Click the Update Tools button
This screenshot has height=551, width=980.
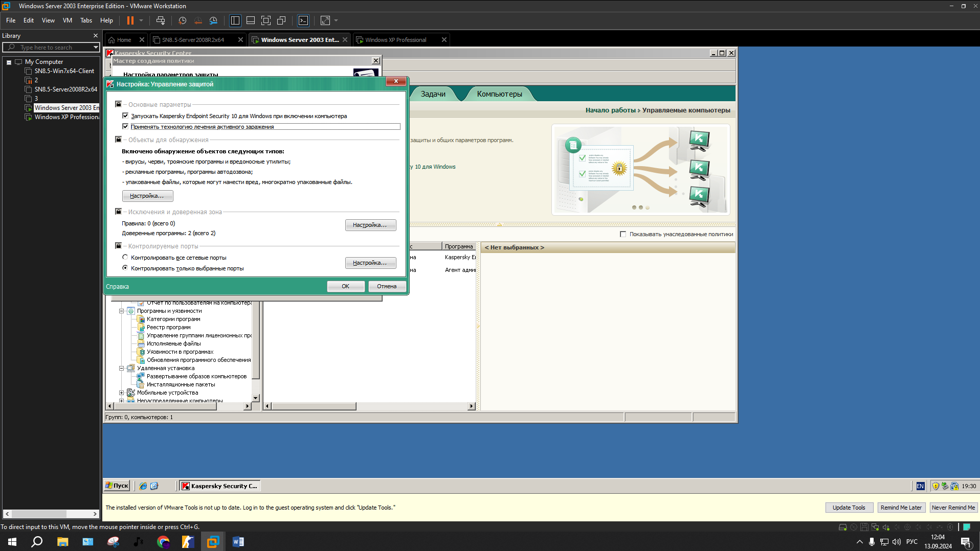849,508
